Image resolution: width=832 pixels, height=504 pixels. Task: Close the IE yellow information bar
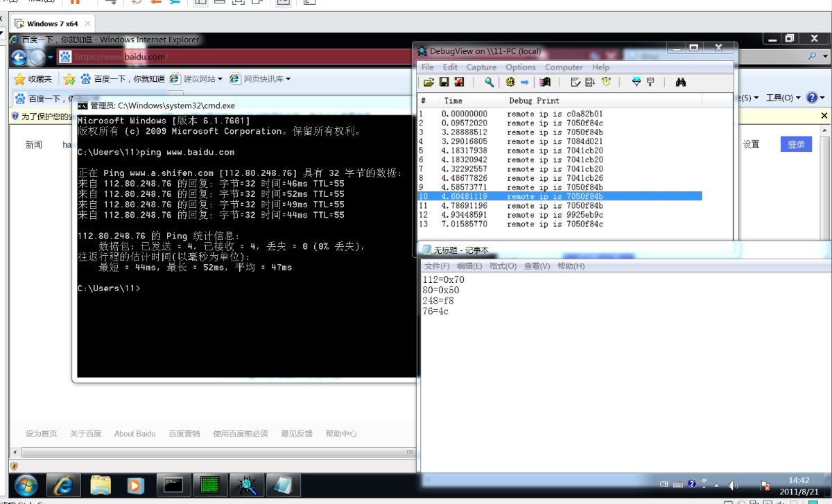pyautogui.click(x=824, y=116)
